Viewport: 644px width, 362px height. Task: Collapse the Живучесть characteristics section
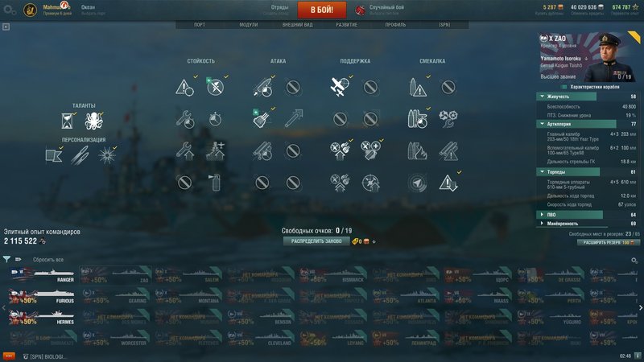(x=542, y=97)
